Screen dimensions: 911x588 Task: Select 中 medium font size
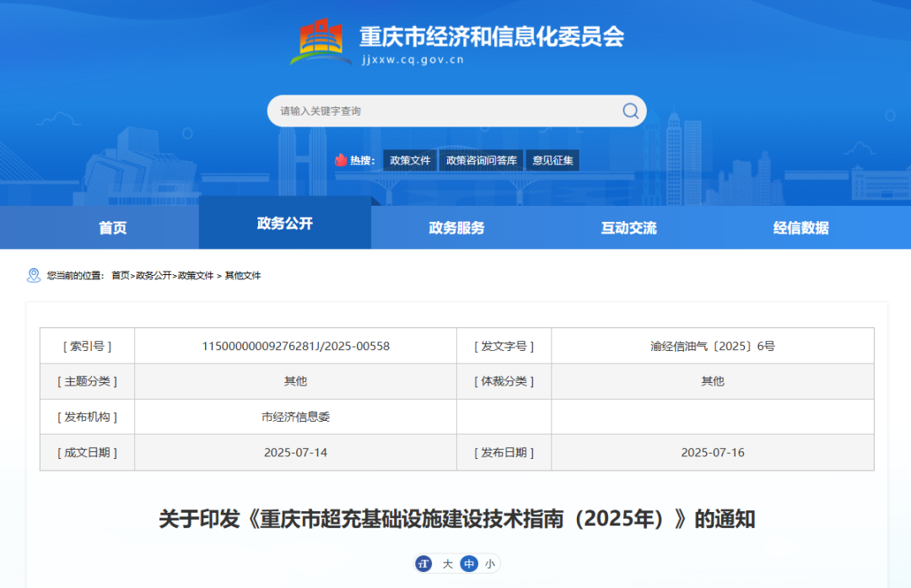[x=468, y=564]
